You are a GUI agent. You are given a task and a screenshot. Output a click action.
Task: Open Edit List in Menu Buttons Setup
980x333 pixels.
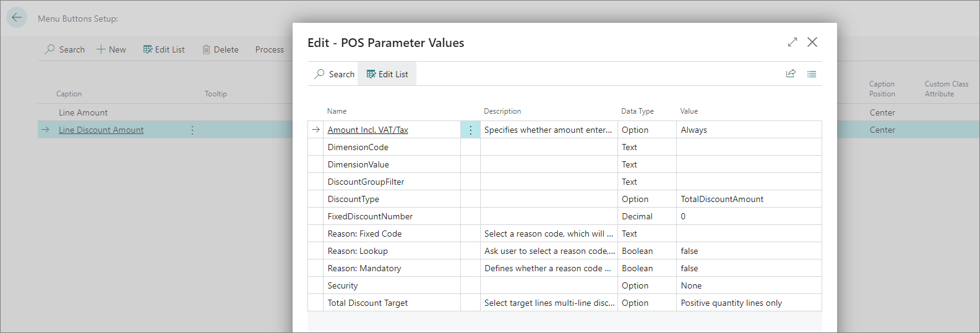click(164, 49)
